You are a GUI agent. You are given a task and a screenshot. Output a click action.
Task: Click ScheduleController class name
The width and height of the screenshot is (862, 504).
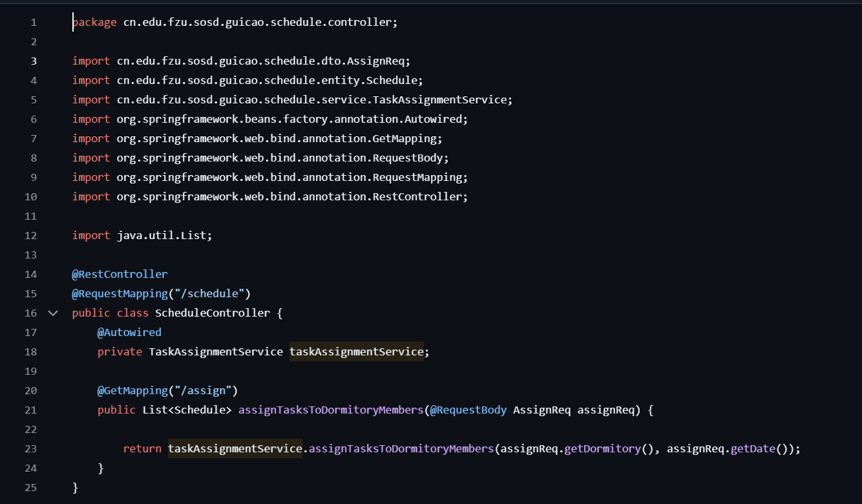coord(213,313)
